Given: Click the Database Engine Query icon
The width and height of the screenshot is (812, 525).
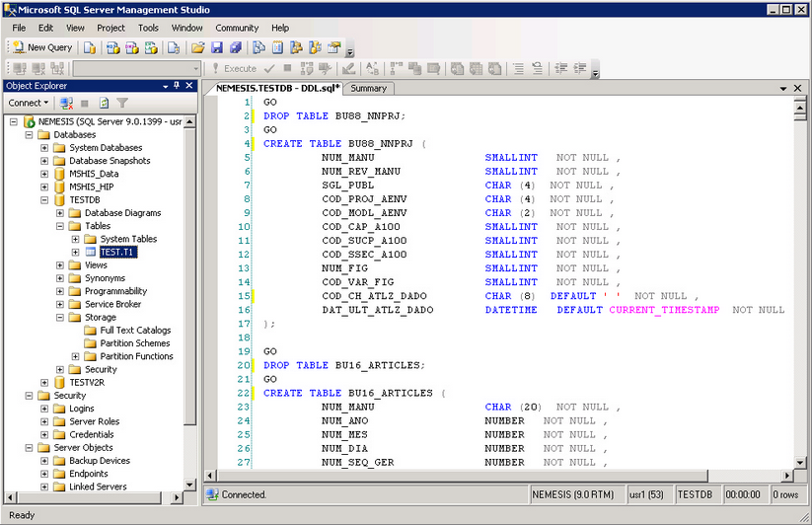Looking at the screenshot, I should (90, 47).
